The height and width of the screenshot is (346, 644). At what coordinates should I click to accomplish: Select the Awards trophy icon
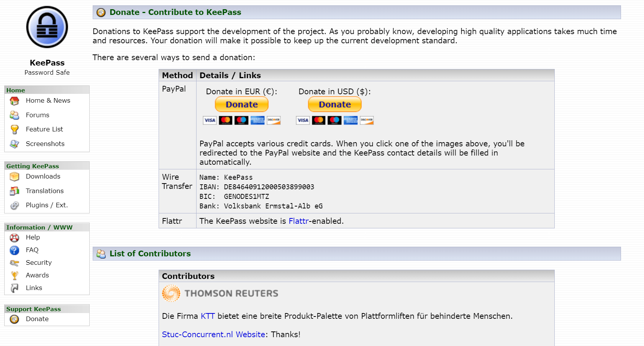pyautogui.click(x=14, y=275)
